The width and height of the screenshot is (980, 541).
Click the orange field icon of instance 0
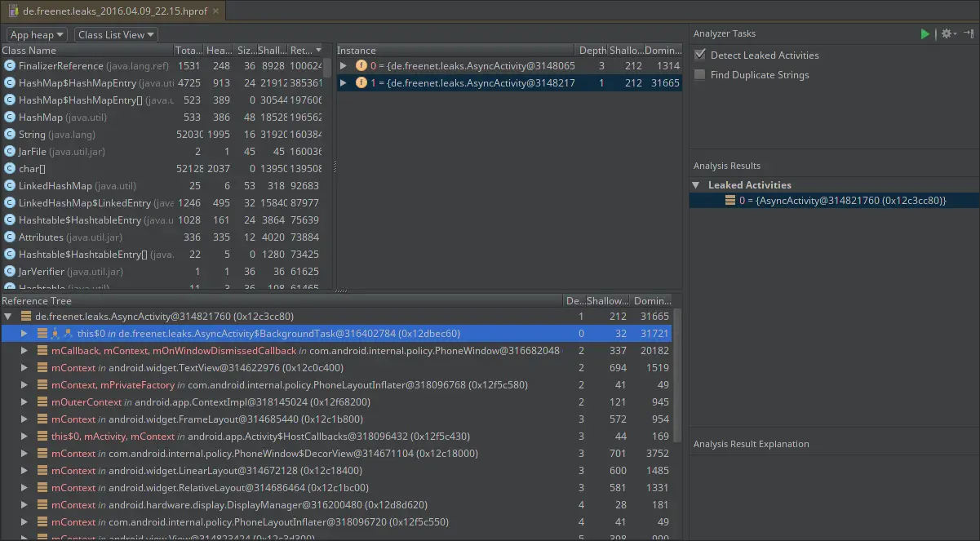pyautogui.click(x=361, y=65)
